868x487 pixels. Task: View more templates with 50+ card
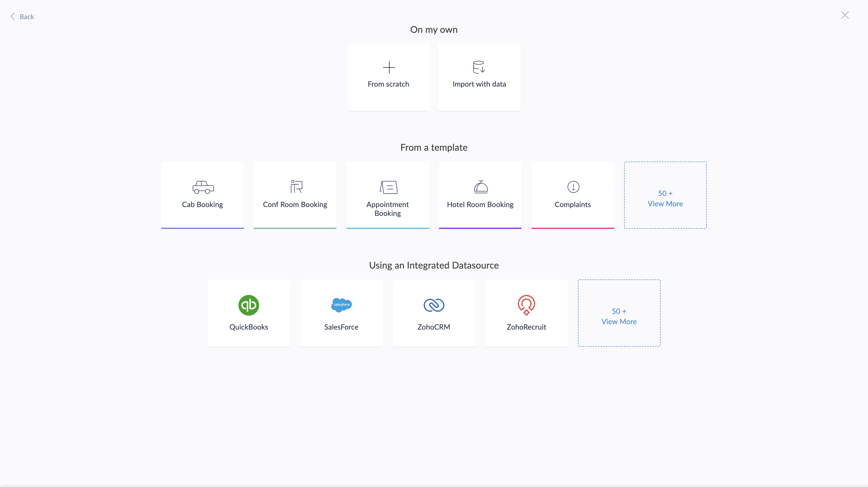665,198
